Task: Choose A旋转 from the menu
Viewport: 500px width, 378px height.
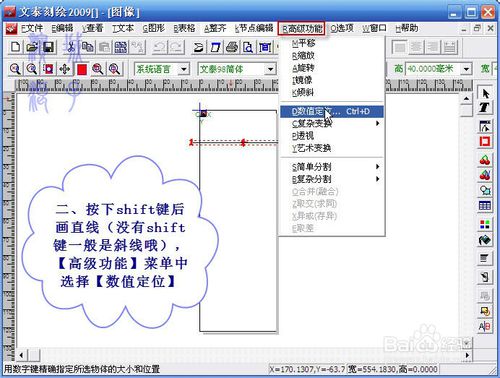Action: pyautogui.click(x=332, y=68)
